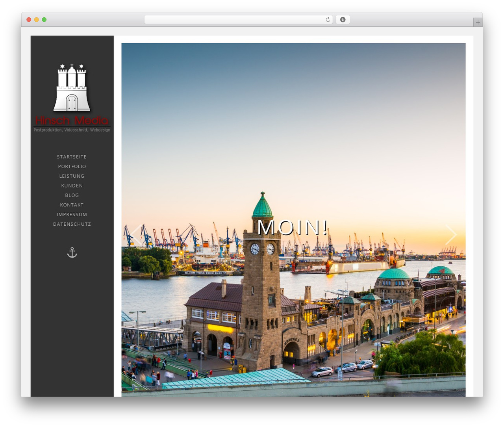Viewport: 504px width, 427px height.
Task: Add a new browser tab
Action: pos(478,22)
